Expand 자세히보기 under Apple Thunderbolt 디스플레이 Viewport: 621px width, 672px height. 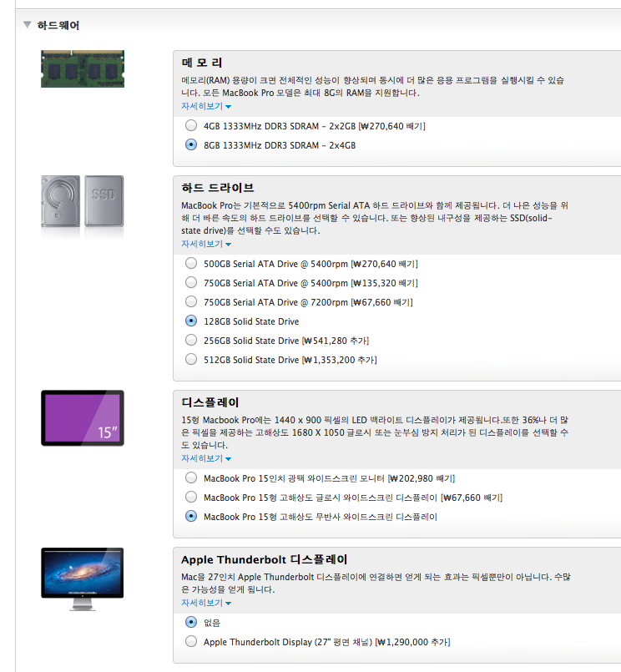[x=206, y=603]
